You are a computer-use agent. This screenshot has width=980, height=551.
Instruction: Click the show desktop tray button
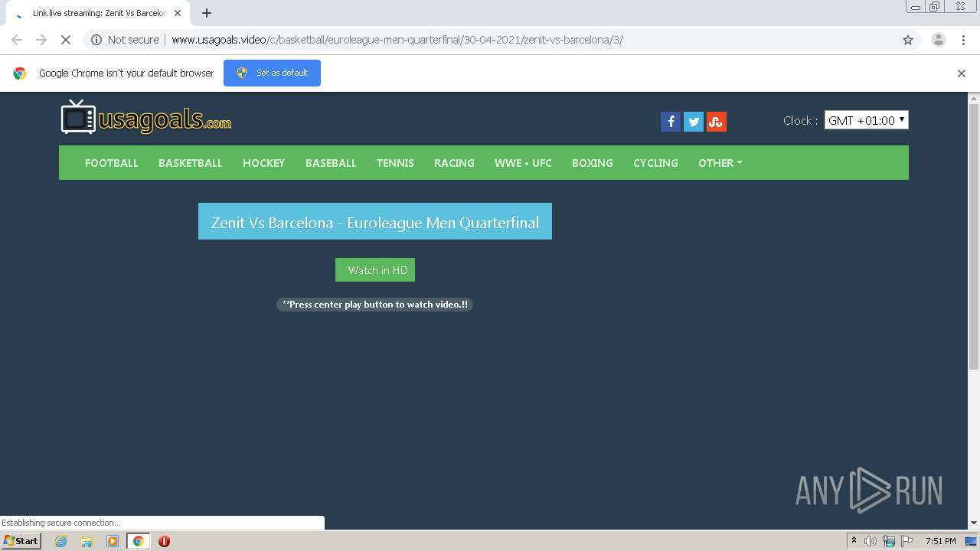point(971,541)
